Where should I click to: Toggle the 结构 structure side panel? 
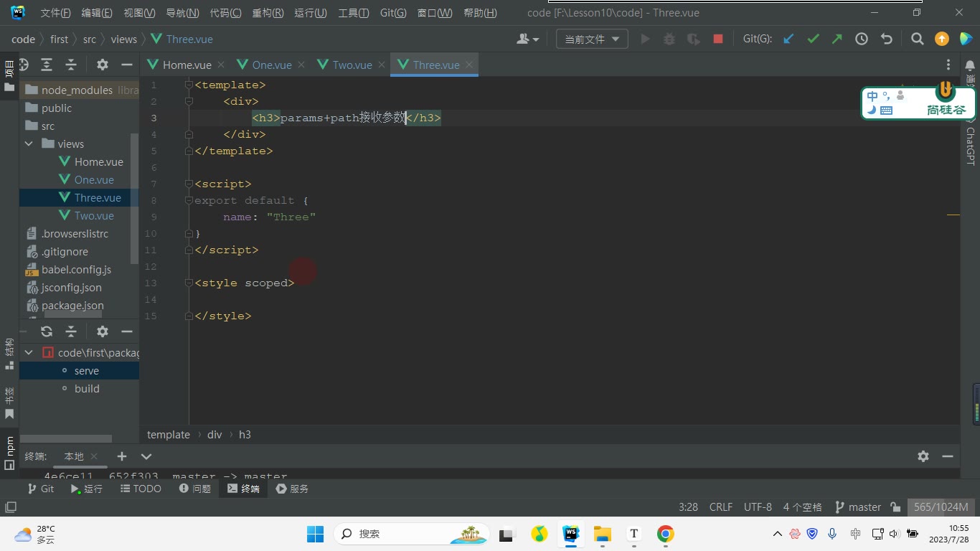(9, 354)
